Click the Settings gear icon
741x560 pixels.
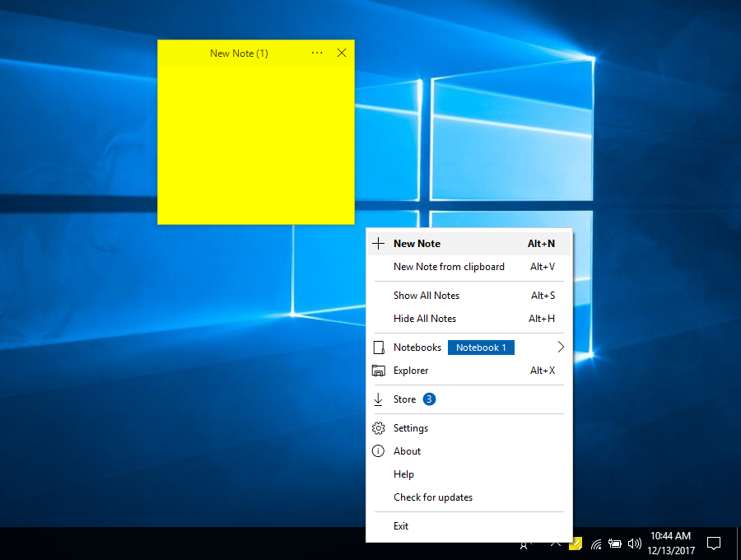tap(378, 427)
